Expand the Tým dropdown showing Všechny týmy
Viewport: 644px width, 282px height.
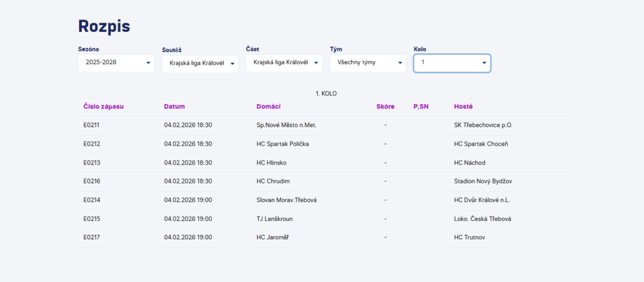click(x=368, y=63)
